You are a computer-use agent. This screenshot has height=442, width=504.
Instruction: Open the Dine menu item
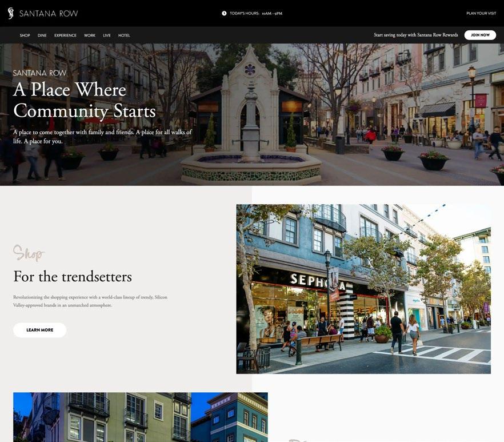[x=42, y=35]
